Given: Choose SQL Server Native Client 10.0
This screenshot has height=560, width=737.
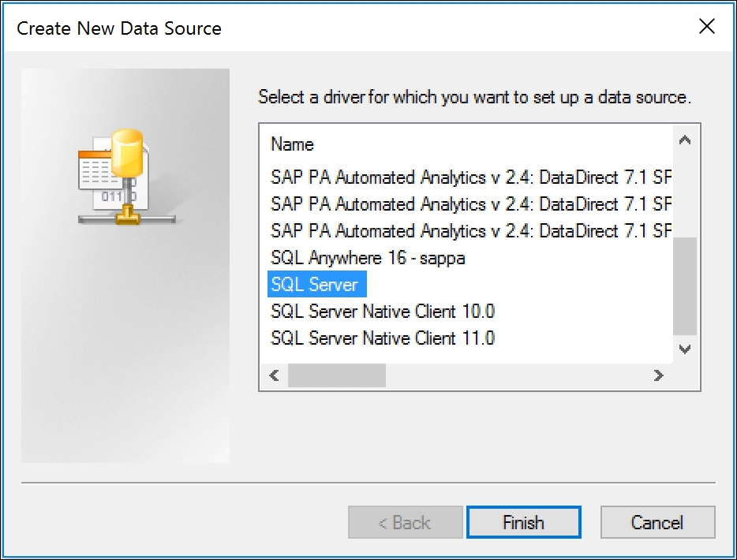Looking at the screenshot, I should point(383,311).
